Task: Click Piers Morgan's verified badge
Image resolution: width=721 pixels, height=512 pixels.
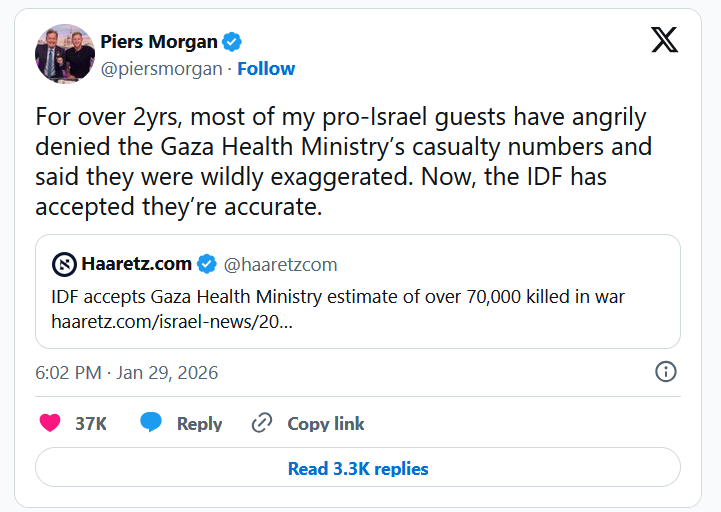Action: pos(232,42)
